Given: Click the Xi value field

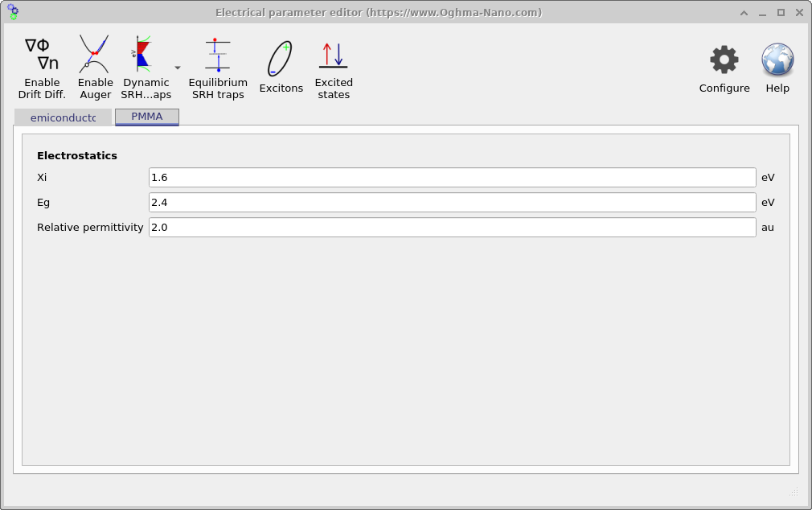Looking at the screenshot, I should [x=451, y=177].
